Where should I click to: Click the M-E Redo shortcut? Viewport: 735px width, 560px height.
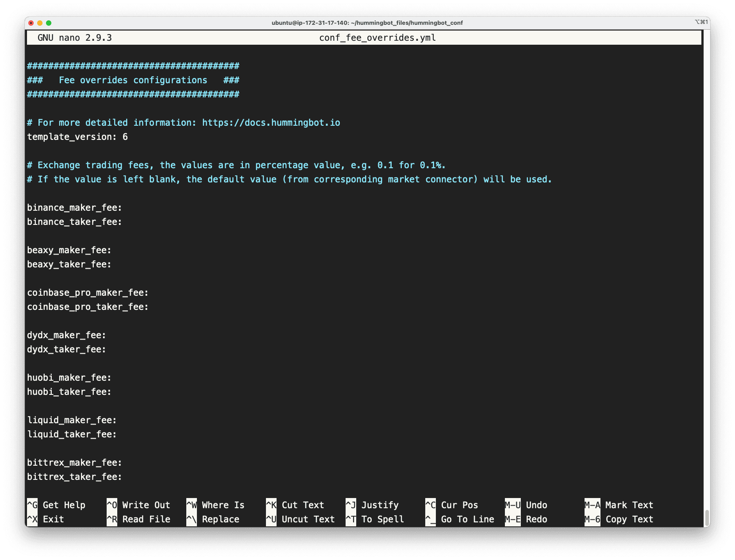click(x=526, y=519)
